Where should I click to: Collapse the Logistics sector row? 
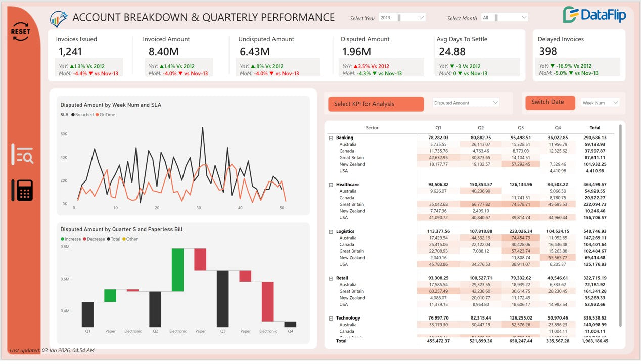click(331, 231)
